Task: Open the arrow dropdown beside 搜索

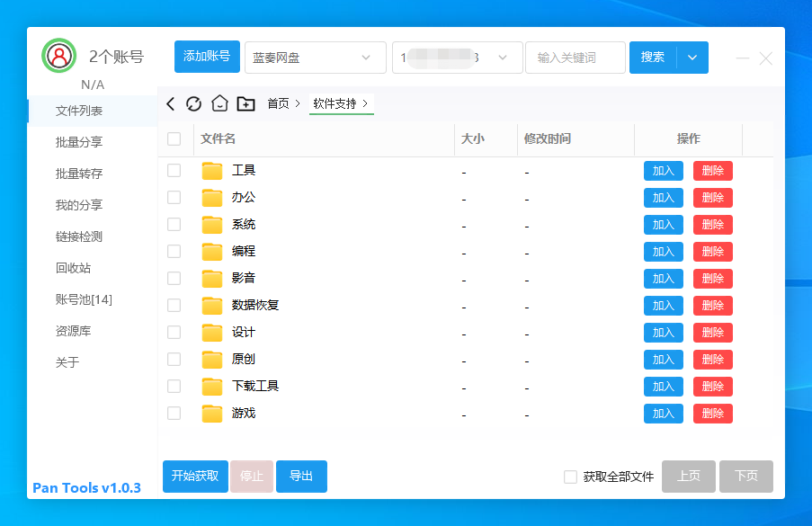Action: [692, 57]
